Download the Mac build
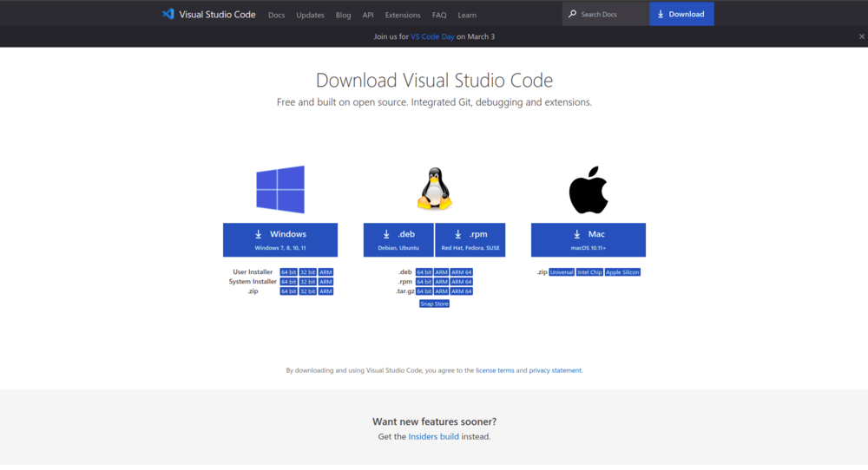The image size is (868, 470). tap(589, 240)
